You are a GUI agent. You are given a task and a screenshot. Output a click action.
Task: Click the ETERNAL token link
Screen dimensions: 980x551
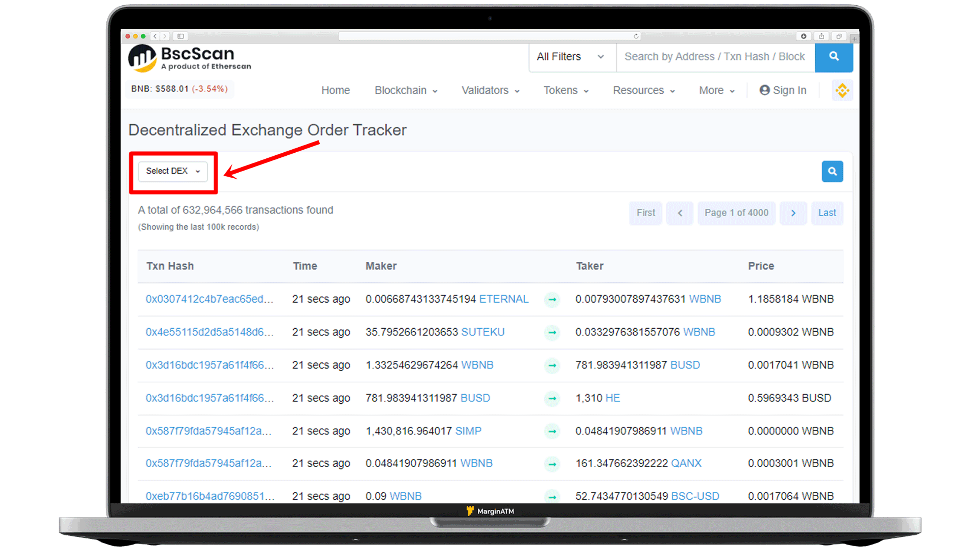tap(504, 299)
